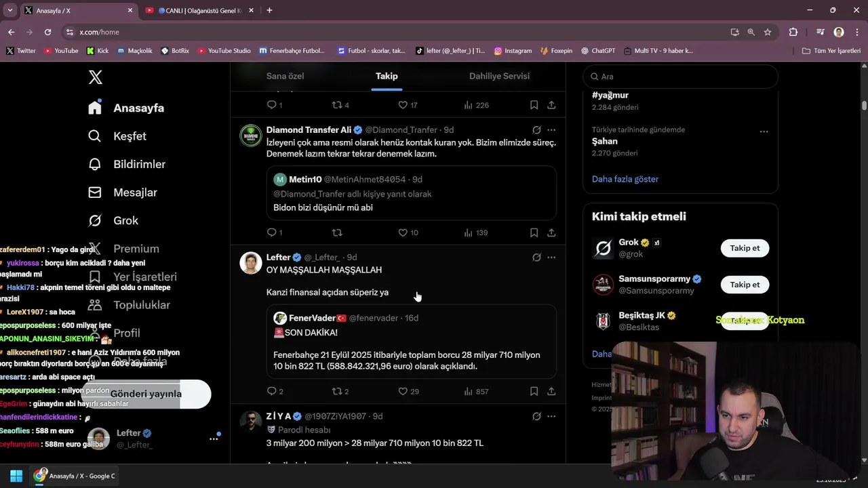Open Grok from sidebar
The image size is (868, 488).
tap(113, 220)
